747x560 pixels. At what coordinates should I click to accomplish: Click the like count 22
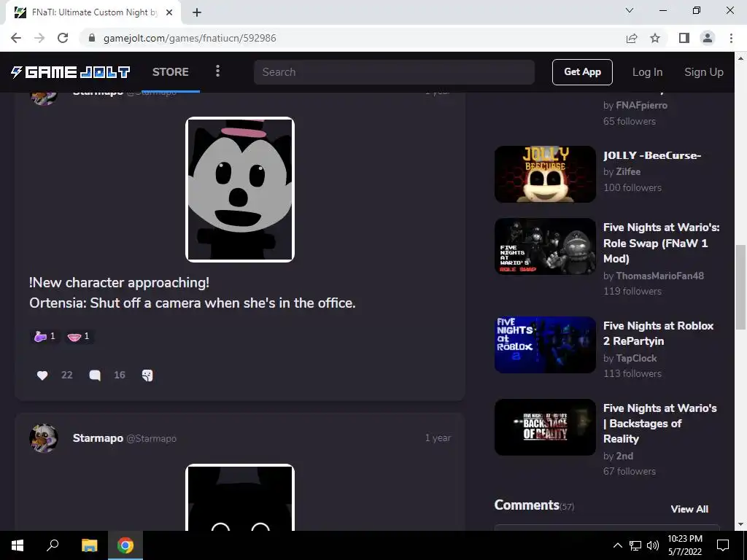click(66, 376)
